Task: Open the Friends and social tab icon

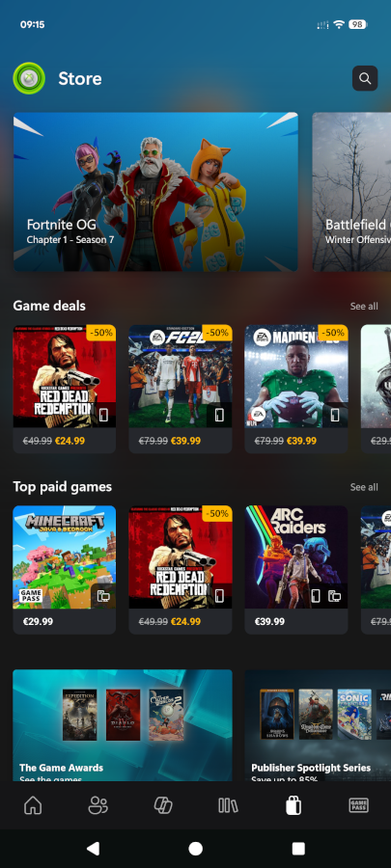Action: pyautogui.click(x=98, y=805)
